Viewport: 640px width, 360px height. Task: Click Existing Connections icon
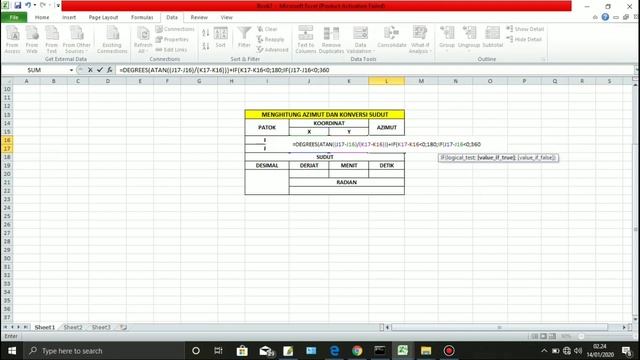[x=112, y=39]
